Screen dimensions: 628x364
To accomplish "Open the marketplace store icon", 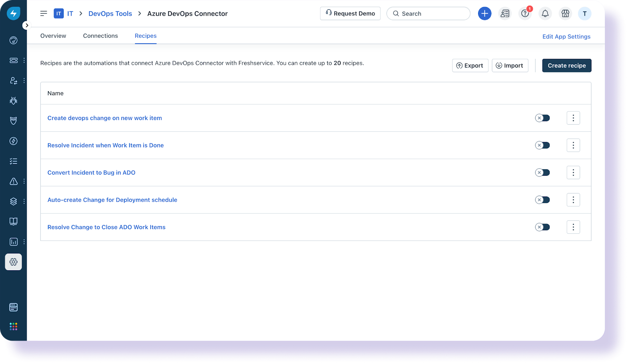I will pyautogui.click(x=565, y=13).
